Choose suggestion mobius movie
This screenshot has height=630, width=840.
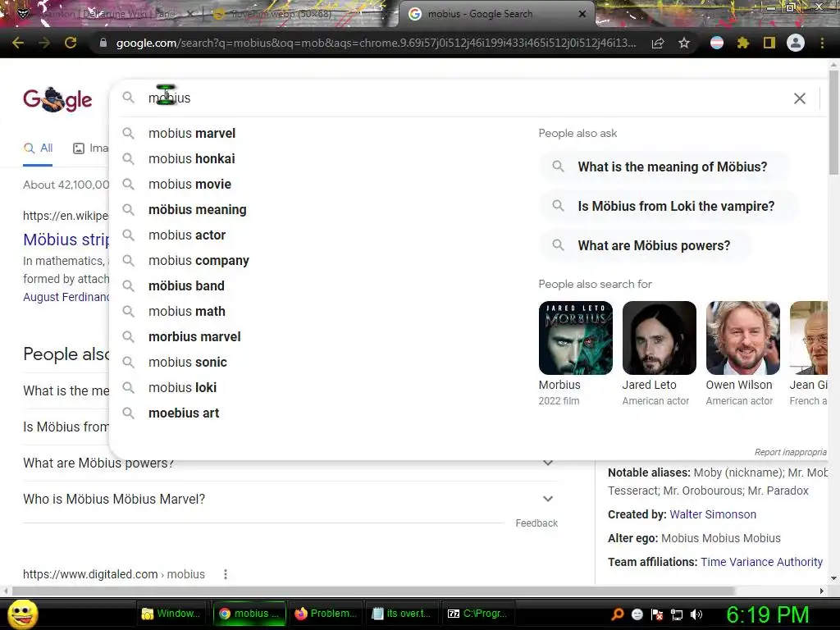[189, 184]
